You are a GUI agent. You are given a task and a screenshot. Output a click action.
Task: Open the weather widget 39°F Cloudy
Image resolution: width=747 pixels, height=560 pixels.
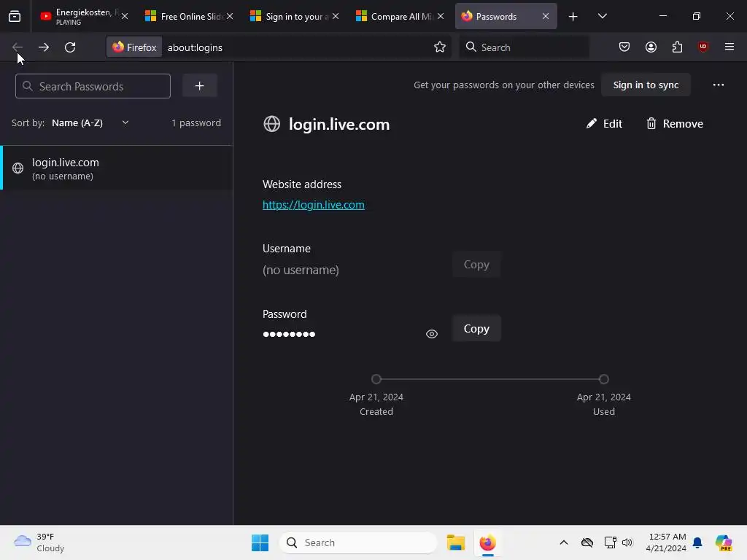coord(39,542)
